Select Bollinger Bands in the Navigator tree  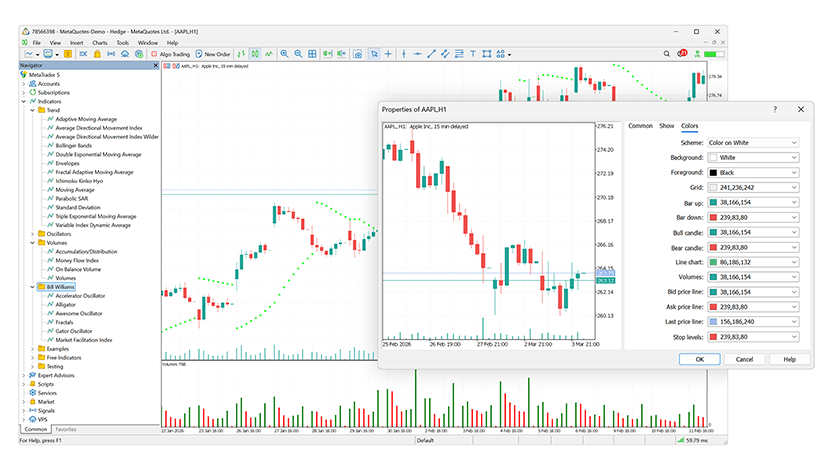[73, 146]
